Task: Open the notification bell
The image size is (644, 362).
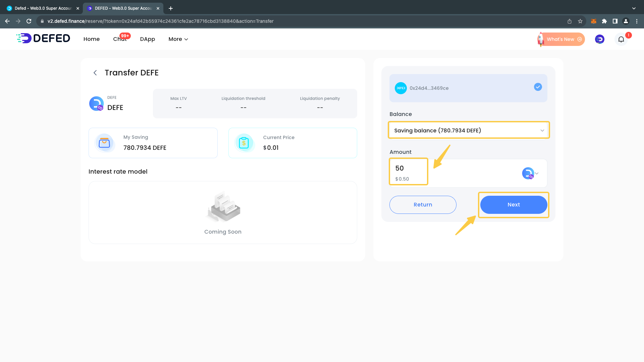Action: click(x=621, y=39)
